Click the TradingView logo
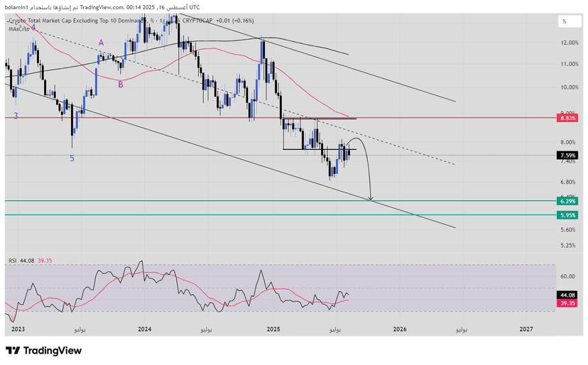The image size is (588, 365). pos(43,351)
